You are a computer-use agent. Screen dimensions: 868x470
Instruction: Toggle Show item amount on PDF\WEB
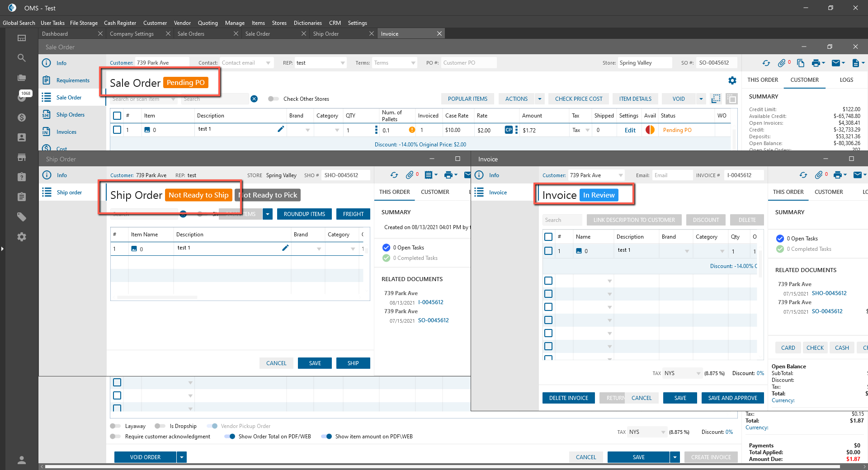pyautogui.click(x=326, y=437)
